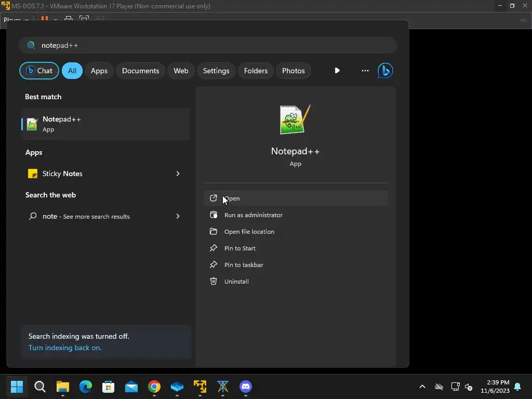Image resolution: width=532 pixels, height=399 pixels.
Task: Switch to the Folders filter tab
Action: tap(256, 71)
